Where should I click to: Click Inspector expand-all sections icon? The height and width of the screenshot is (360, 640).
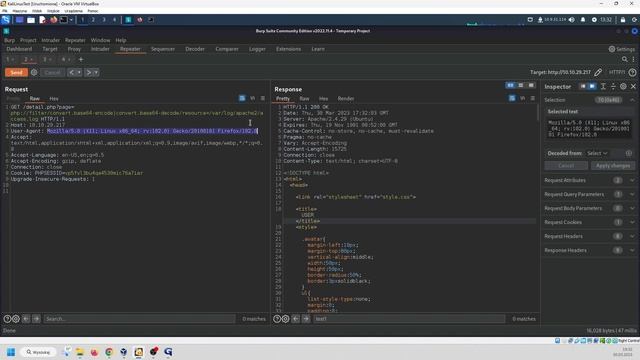tap(603, 87)
